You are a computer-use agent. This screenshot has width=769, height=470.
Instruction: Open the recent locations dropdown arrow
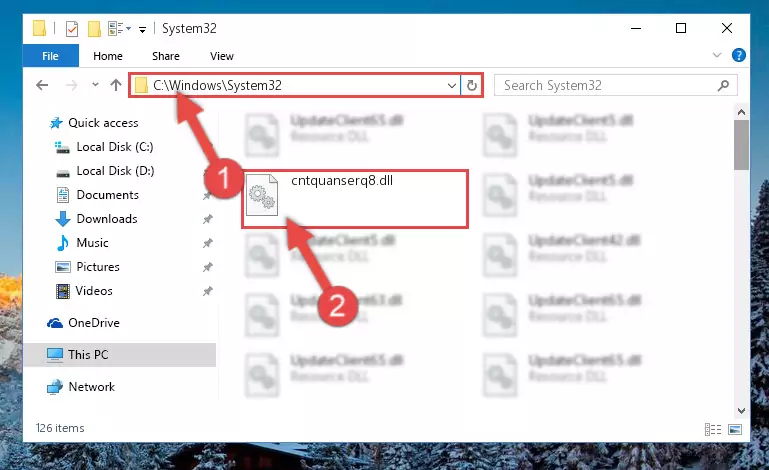95,85
